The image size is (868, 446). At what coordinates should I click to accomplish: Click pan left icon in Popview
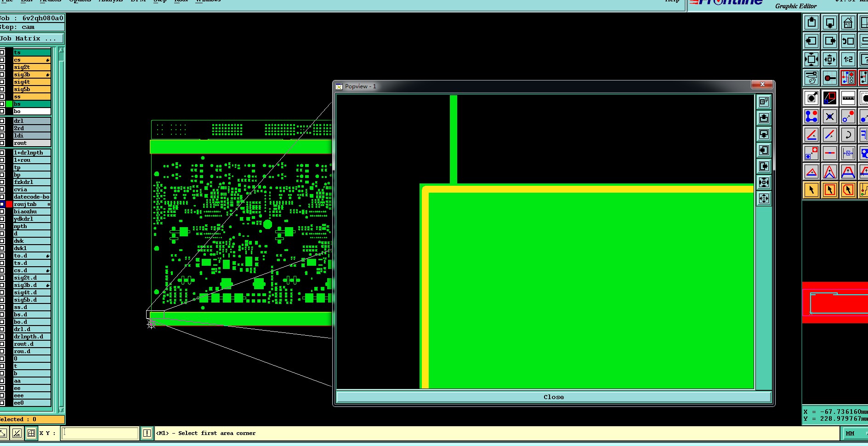pyautogui.click(x=764, y=150)
